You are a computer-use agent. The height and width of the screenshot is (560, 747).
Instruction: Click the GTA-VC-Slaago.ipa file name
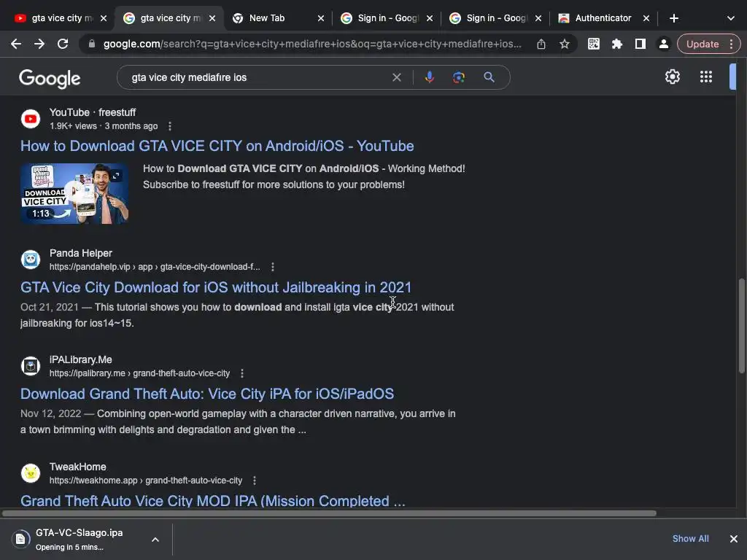[x=79, y=533]
